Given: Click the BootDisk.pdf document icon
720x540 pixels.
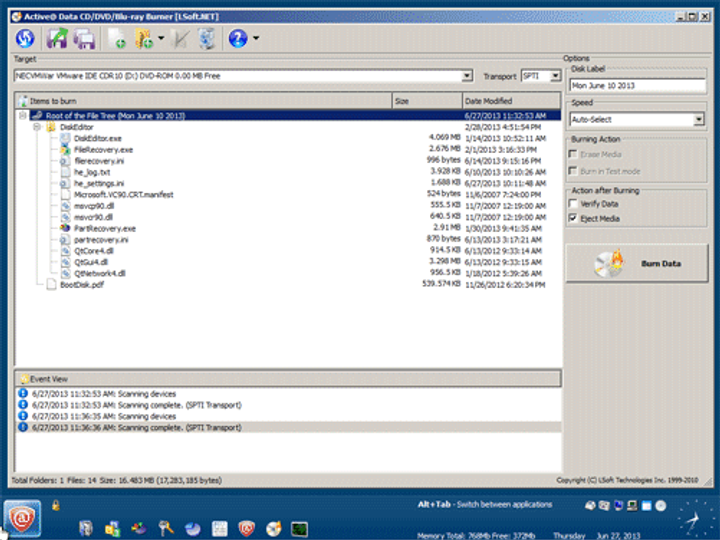Looking at the screenshot, I should point(51,285).
